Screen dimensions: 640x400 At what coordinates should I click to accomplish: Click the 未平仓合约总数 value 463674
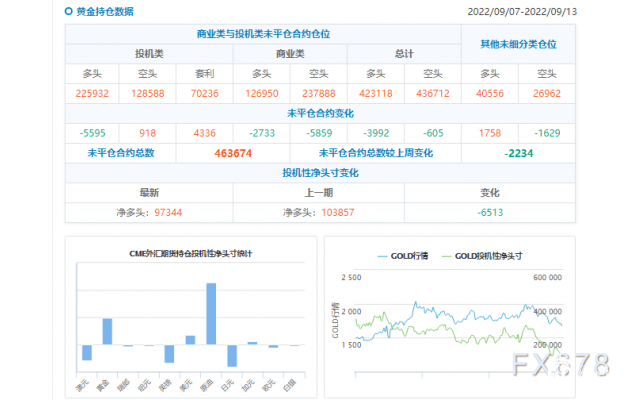(x=232, y=153)
